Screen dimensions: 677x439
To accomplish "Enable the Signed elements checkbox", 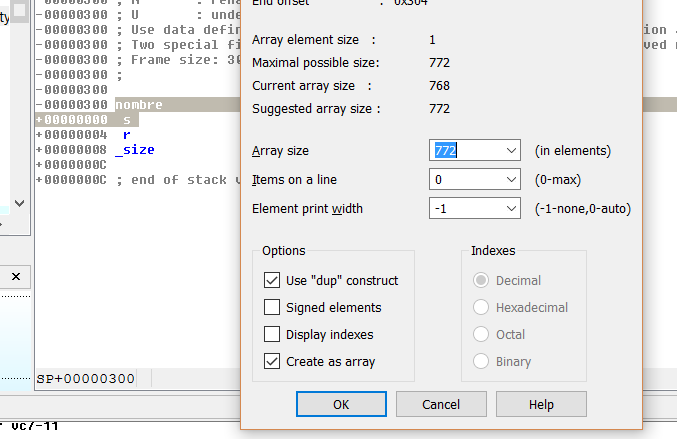I will [x=272, y=308].
